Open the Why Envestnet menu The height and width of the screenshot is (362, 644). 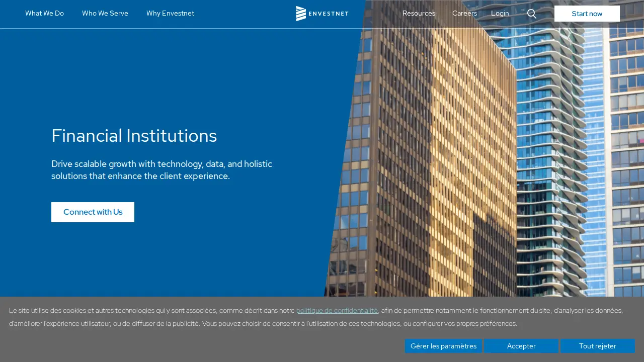170,14
